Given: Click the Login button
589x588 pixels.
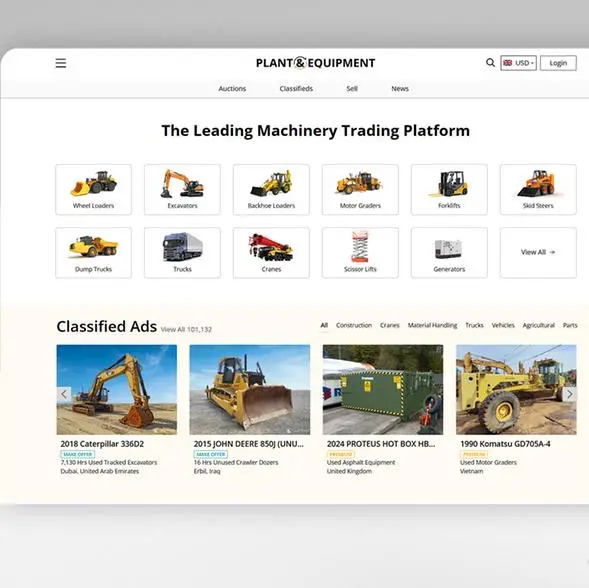Looking at the screenshot, I should tap(558, 63).
